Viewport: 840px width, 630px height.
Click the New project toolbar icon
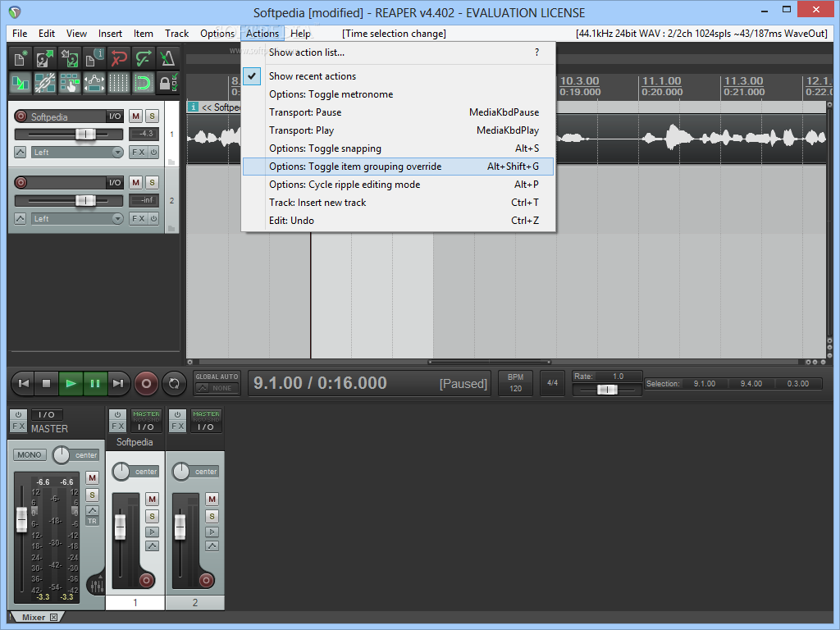(x=21, y=58)
